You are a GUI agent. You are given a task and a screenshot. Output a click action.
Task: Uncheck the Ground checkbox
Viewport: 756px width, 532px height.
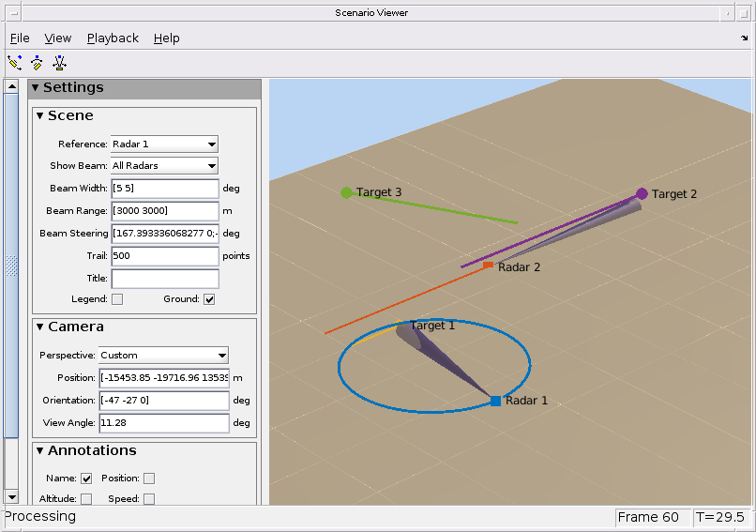[x=209, y=299]
